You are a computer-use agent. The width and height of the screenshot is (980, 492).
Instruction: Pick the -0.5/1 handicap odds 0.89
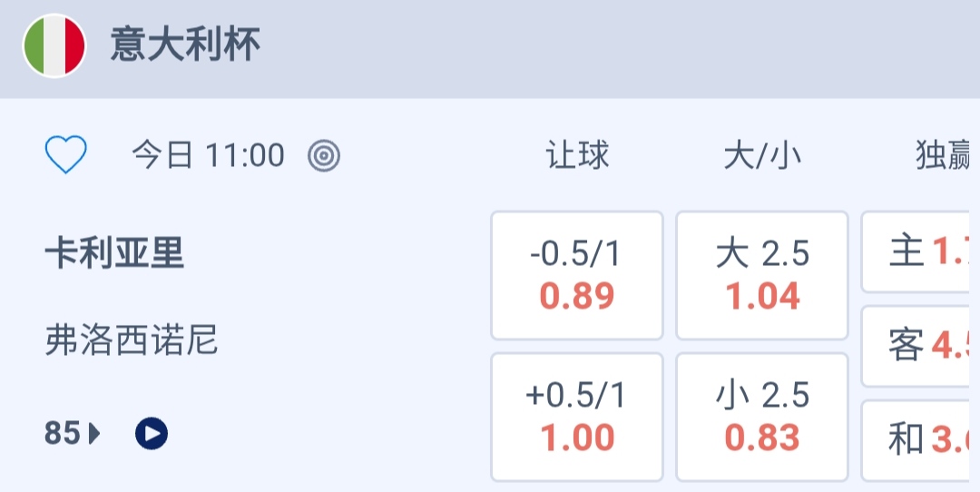[577, 275]
